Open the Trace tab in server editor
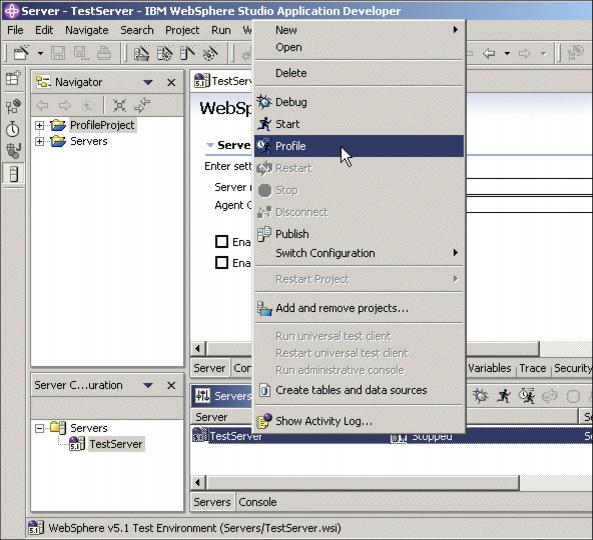The height and width of the screenshot is (540, 593). pyautogui.click(x=532, y=368)
